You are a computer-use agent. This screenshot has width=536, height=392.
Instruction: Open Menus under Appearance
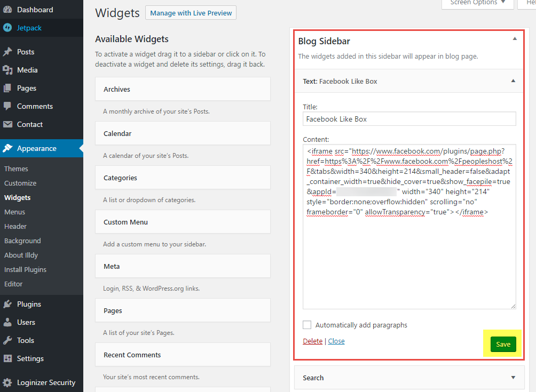[x=15, y=212]
